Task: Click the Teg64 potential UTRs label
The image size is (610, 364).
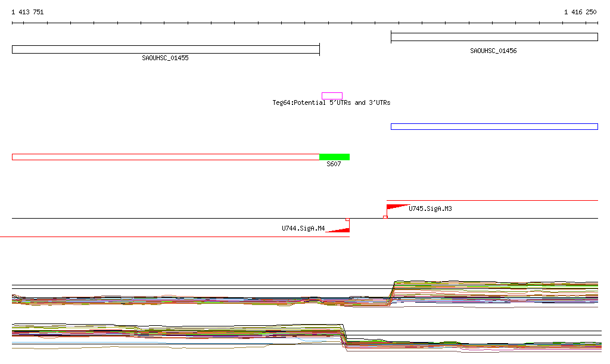Action: 331,103
